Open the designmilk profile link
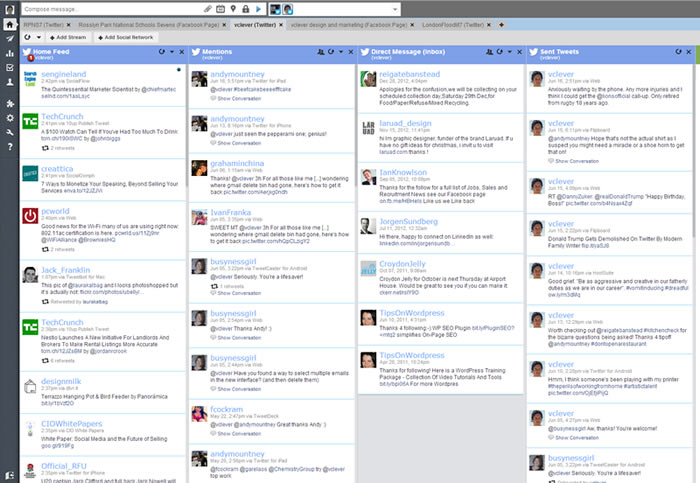The height and width of the screenshot is (483, 700). click(61, 381)
